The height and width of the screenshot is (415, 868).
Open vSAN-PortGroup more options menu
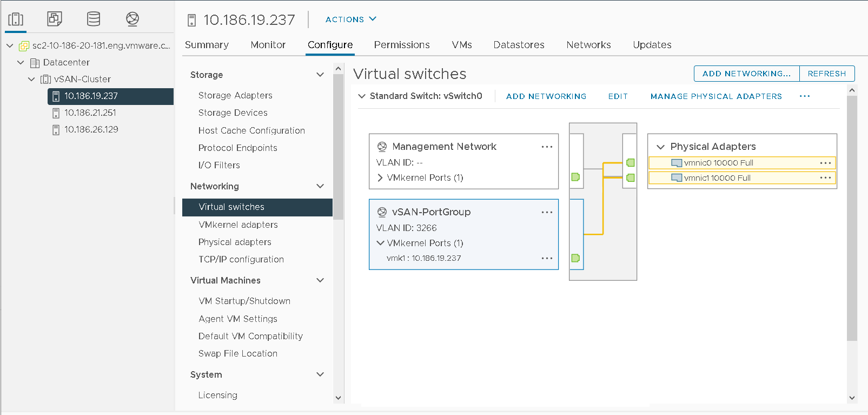547,212
